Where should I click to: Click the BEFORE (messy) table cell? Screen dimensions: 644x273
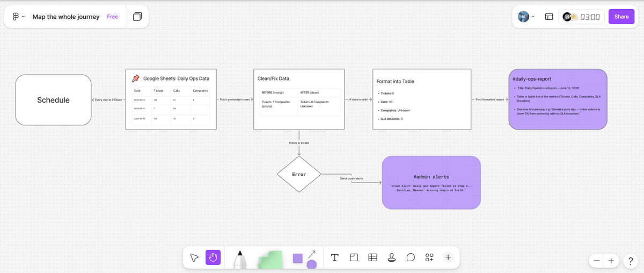tap(279, 92)
